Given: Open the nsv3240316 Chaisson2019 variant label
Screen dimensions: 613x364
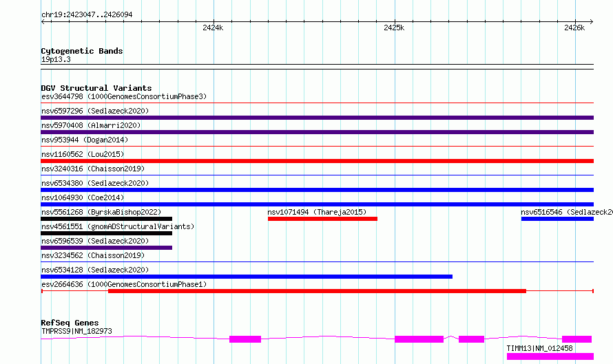Looking at the screenshot, I should tap(93, 169).
